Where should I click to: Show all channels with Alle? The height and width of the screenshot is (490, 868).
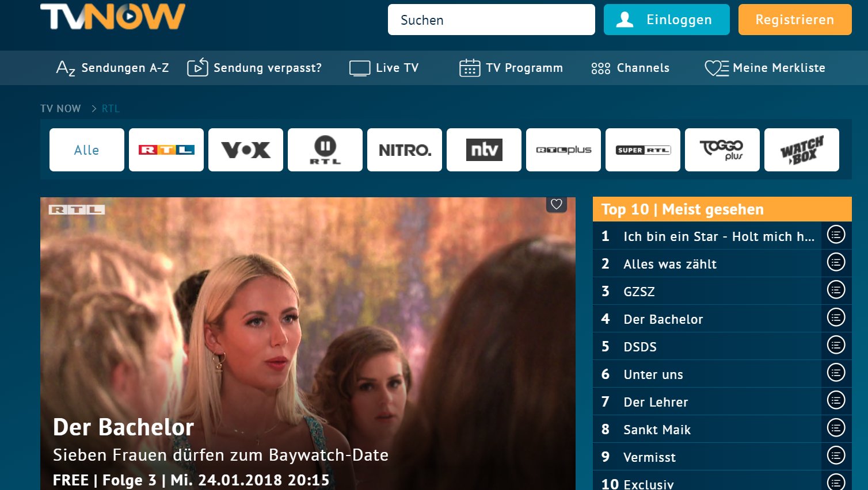[x=87, y=150]
